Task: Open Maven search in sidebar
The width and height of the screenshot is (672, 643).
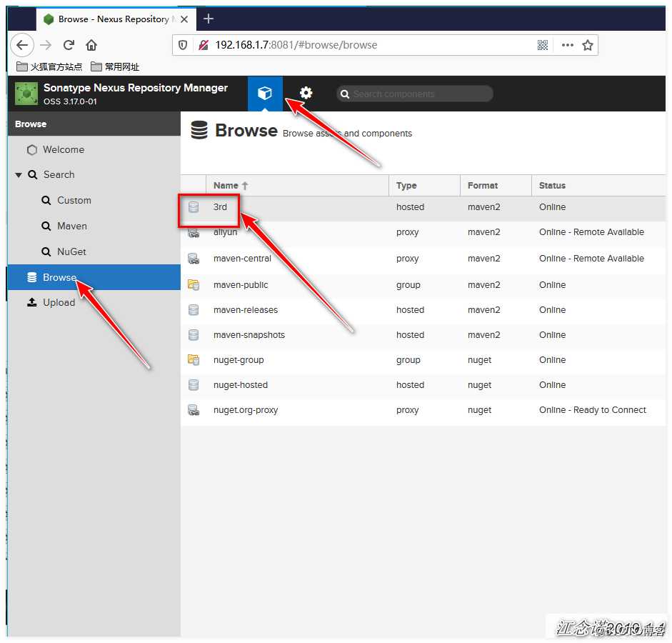Action: point(72,226)
